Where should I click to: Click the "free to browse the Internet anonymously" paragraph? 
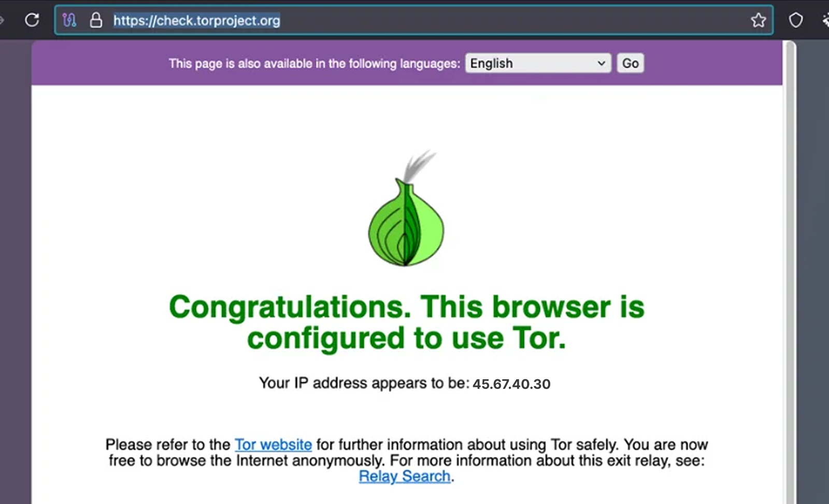[x=407, y=460]
